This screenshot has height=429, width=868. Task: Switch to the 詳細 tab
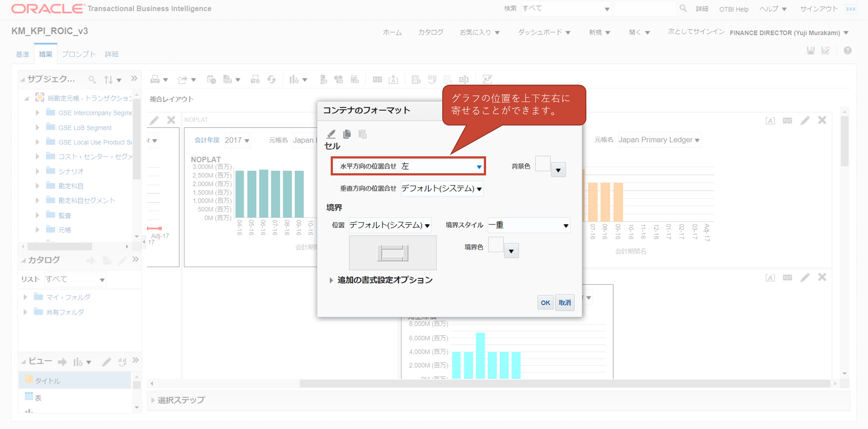[x=112, y=54]
